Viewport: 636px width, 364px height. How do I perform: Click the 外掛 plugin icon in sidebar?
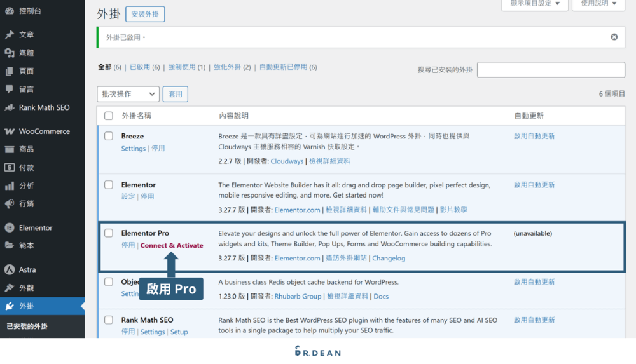(x=10, y=306)
